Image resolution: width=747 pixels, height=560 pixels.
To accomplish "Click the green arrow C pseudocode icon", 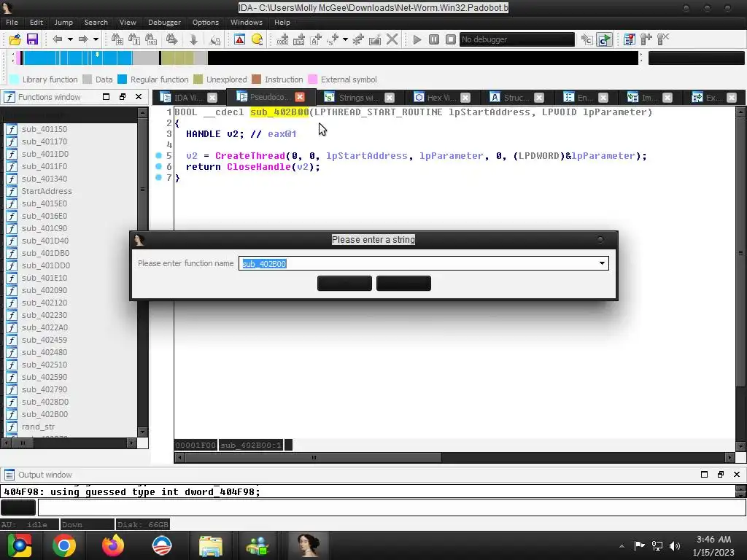I will 604,39.
